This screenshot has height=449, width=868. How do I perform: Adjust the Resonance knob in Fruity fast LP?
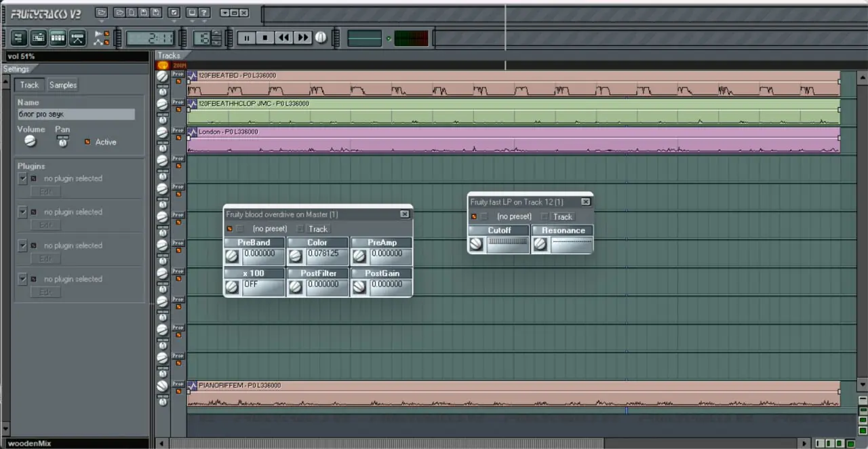pos(540,244)
